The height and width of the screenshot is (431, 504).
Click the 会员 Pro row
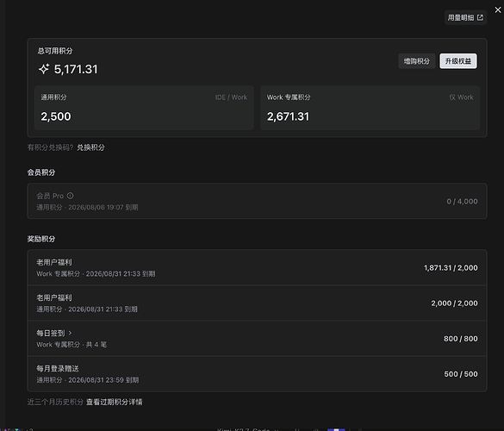coord(257,201)
